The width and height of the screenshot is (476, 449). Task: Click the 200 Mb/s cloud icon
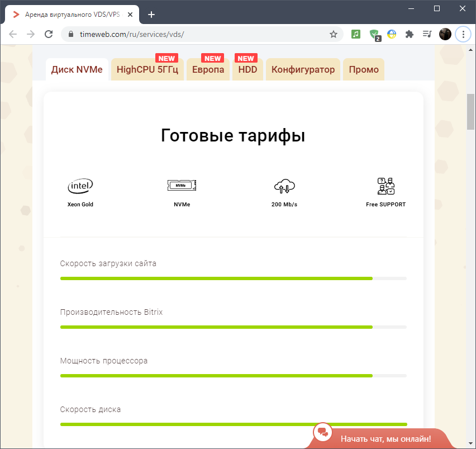(x=284, y=186)
